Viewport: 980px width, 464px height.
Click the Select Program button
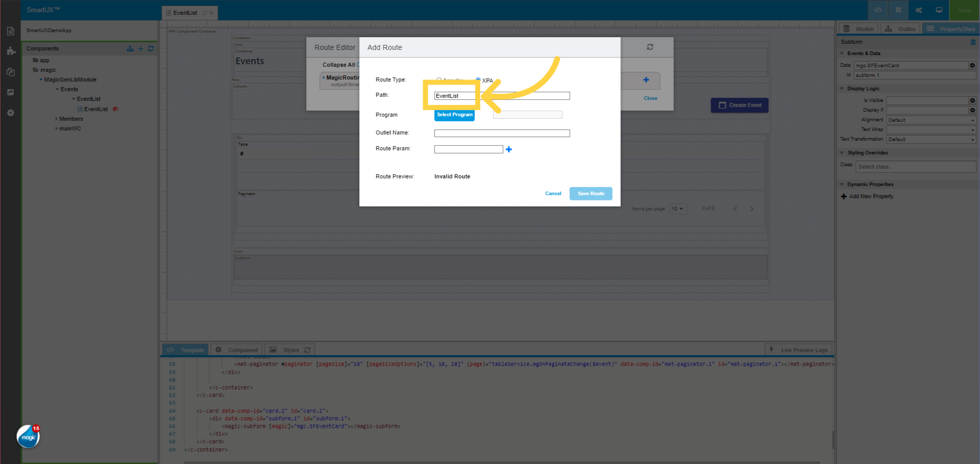(x=454, y=115)
